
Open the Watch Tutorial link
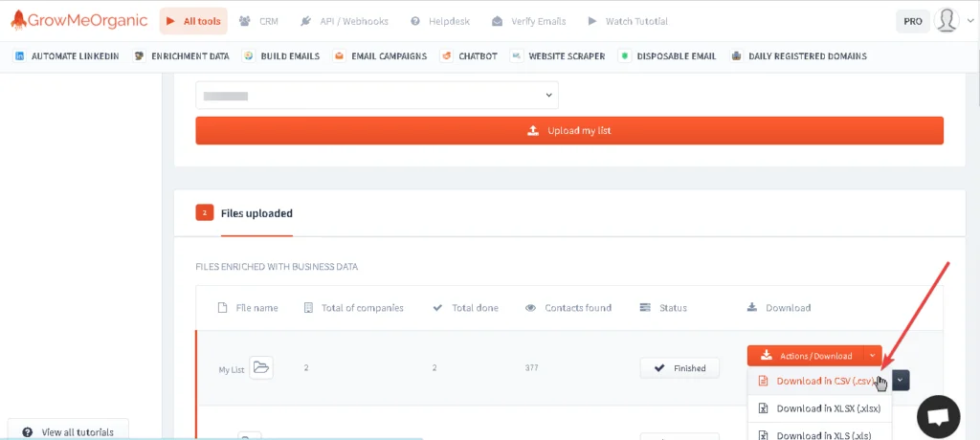click(x=628, y=21)
